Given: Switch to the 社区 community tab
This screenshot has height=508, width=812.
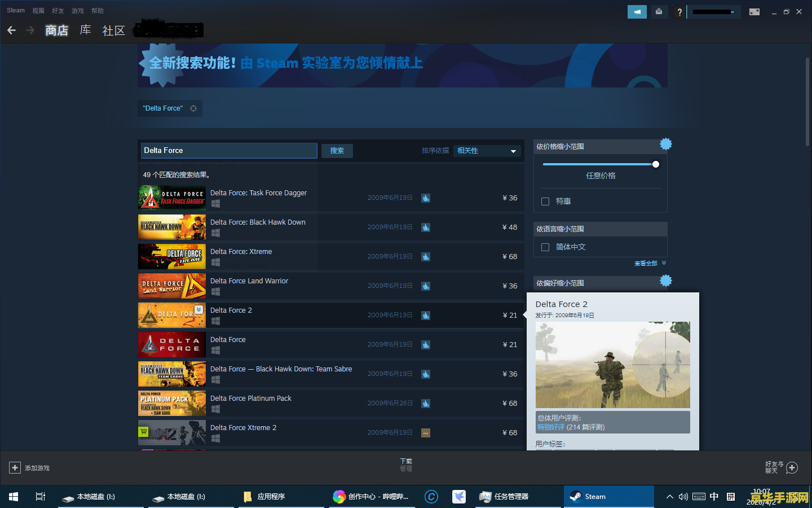Looking at the screenshot, I should tap(113, 30).
